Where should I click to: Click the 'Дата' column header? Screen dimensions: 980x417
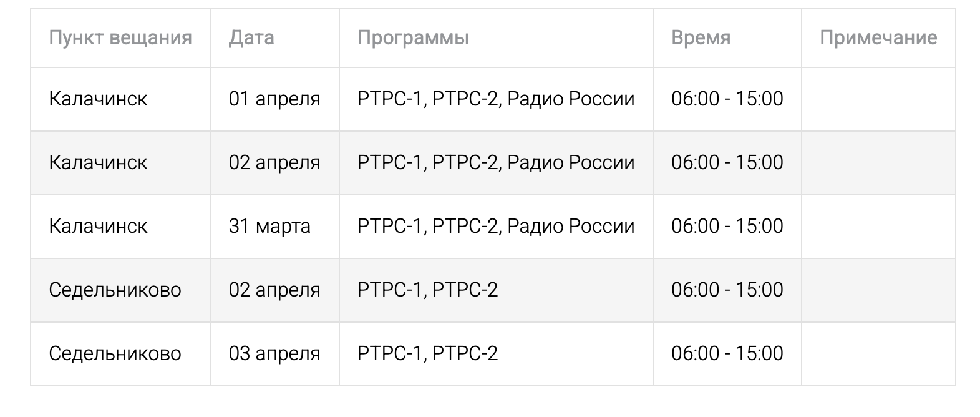251,37
